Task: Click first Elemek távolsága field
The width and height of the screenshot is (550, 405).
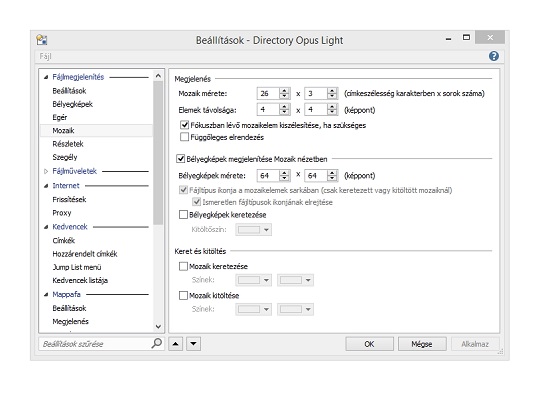Action: point(268,110)
